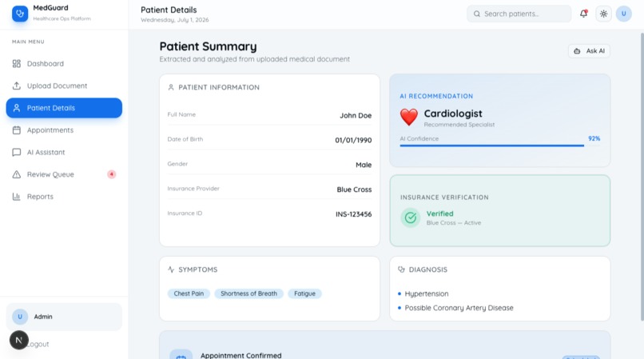Click the red heart Cardiologist icon
The image size is (644, 359).
pyautogui.click(x=408, y=118)
